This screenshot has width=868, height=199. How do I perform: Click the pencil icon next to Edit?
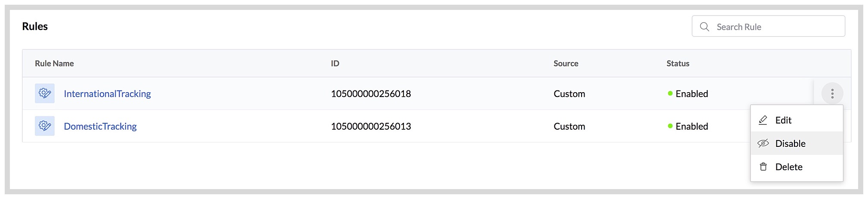[763, 120]
